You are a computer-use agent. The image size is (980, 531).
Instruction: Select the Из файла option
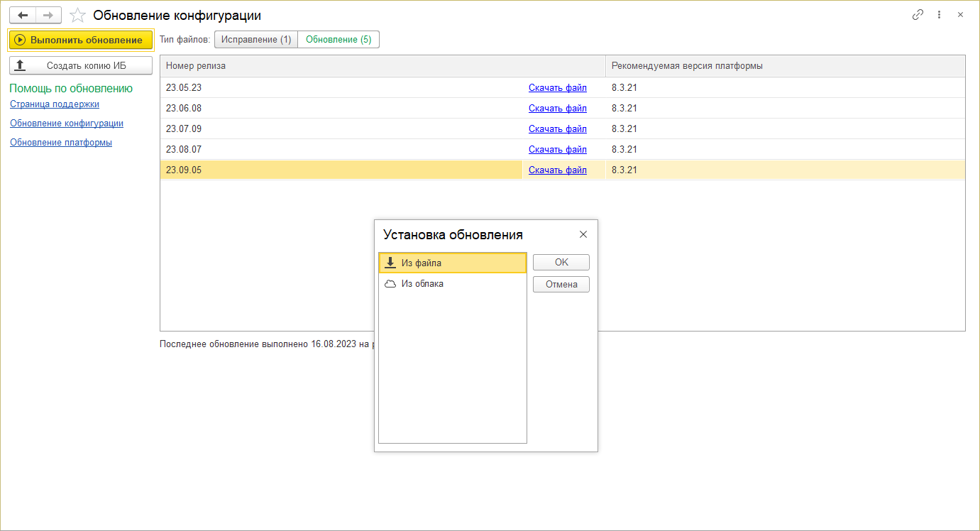[x=422, y=263]
